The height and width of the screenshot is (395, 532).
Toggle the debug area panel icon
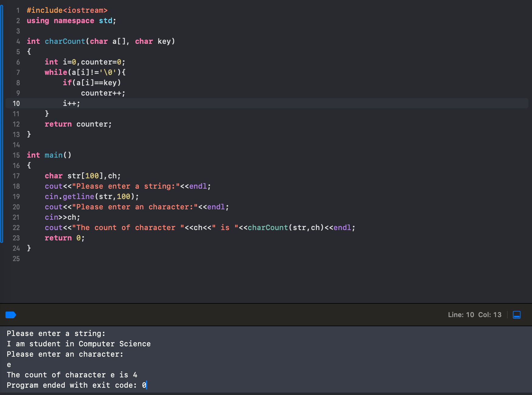[x=517, y=315]
